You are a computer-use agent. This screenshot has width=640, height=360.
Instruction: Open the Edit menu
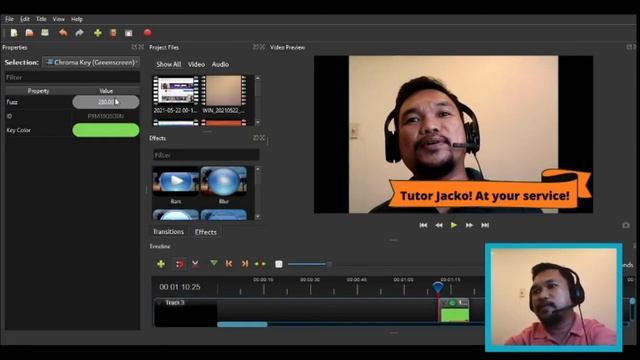25,19
